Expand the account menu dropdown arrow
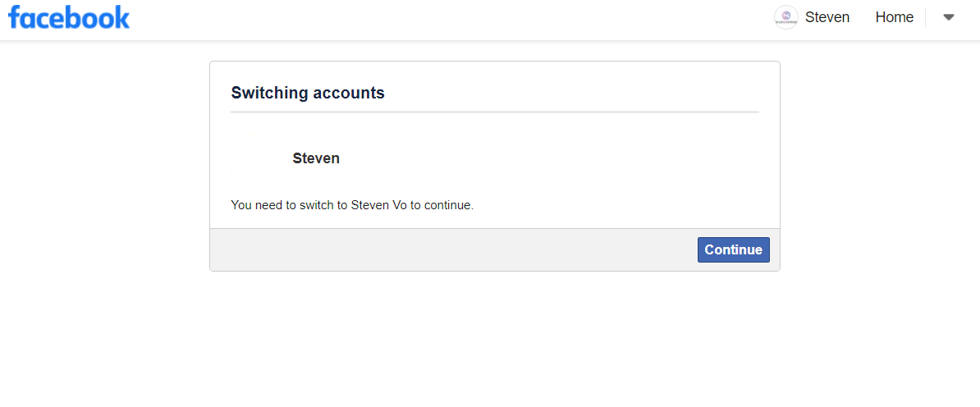 tap(949, 17)
